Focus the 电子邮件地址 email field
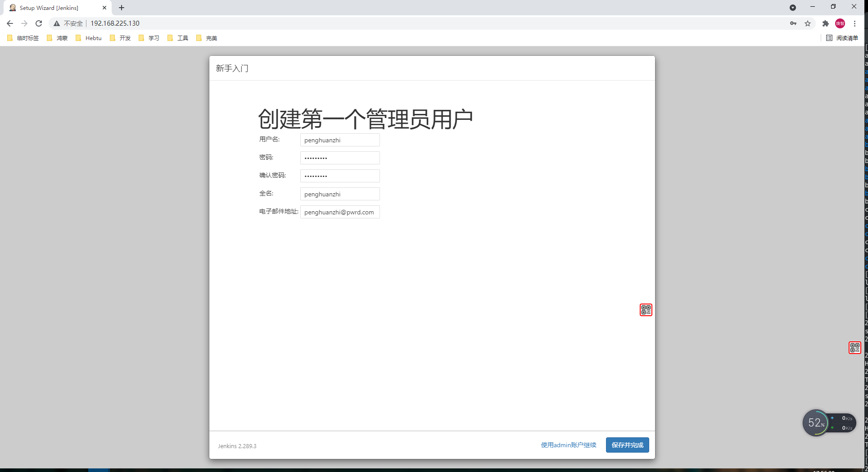 [340, 212]
